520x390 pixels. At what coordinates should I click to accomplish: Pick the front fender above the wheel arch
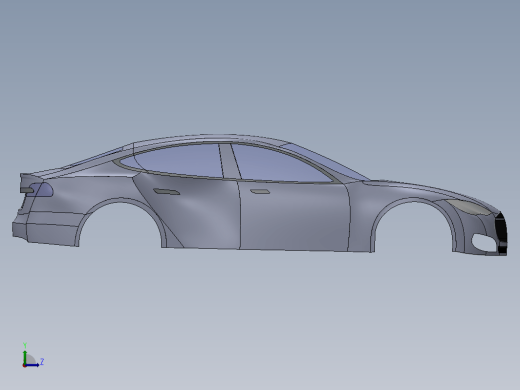pyautogui.click(x=400, y=192)
